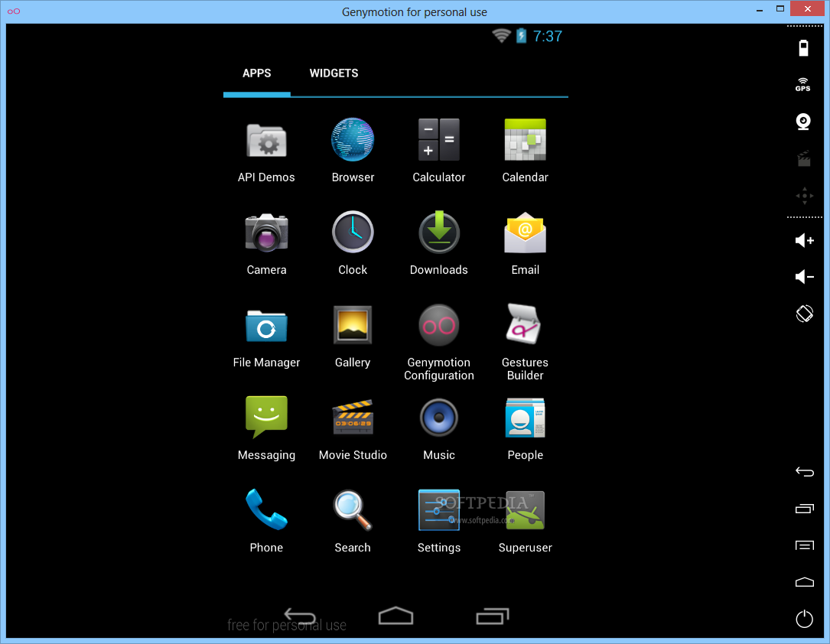Switch to the WIDGETS tab

point(334,73)
